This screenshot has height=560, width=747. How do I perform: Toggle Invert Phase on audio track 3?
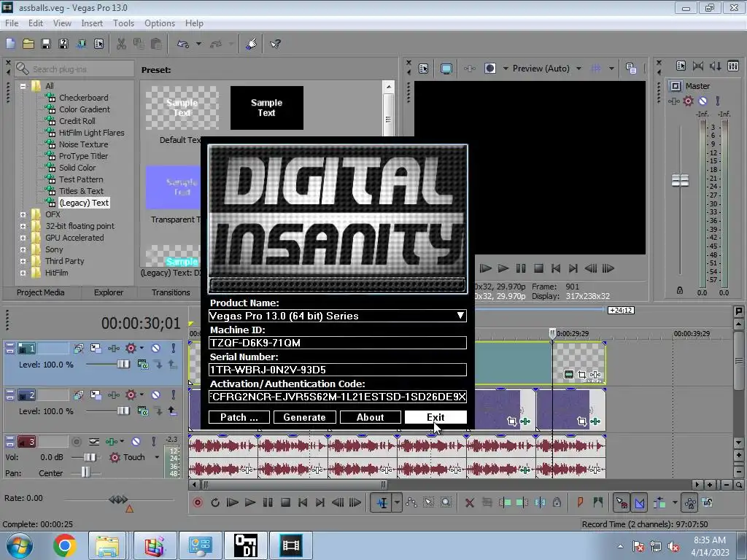(x=94, y=441)
